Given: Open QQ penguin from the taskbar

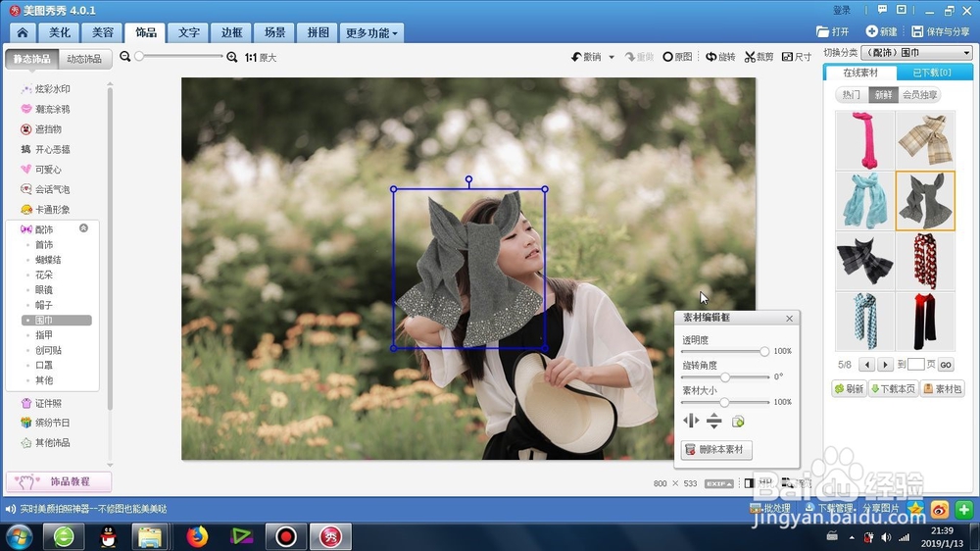Looking at the screenshot, I should click(108, 536).
